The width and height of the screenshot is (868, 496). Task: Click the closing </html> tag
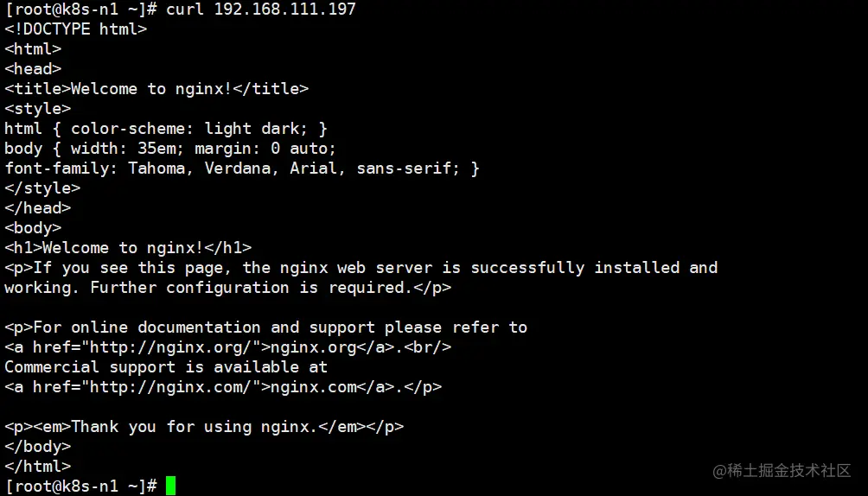38,467
